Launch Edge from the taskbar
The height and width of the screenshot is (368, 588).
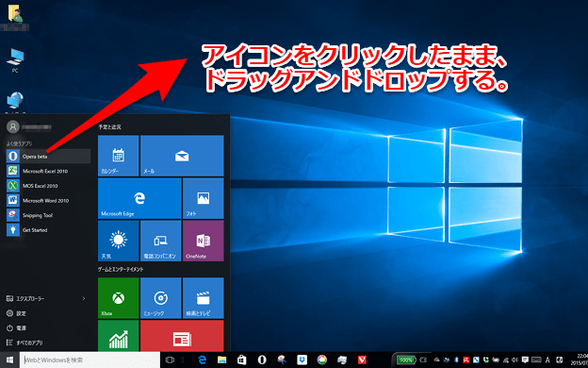(203, 360)
